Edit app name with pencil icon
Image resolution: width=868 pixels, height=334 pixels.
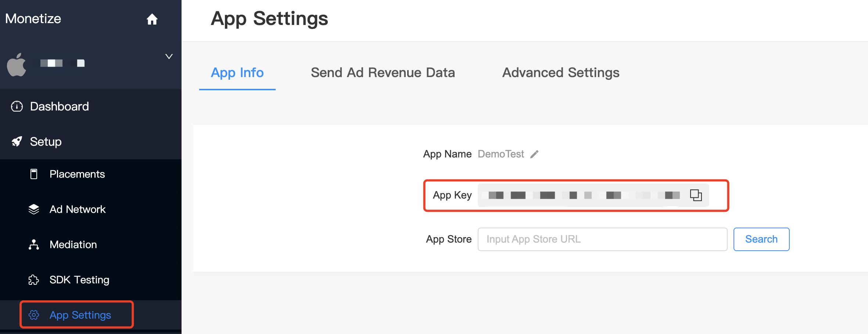534,154
